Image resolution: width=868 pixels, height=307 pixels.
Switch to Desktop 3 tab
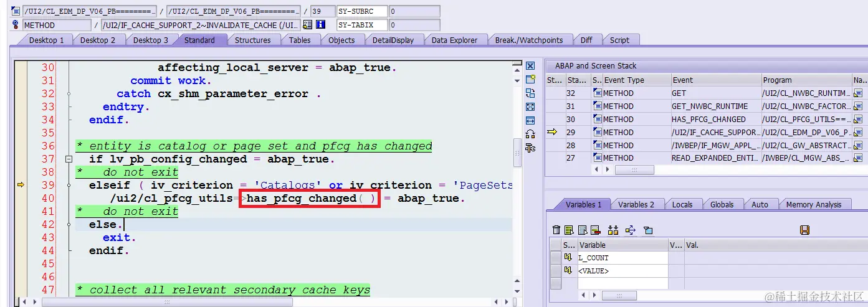pos(150,40)
